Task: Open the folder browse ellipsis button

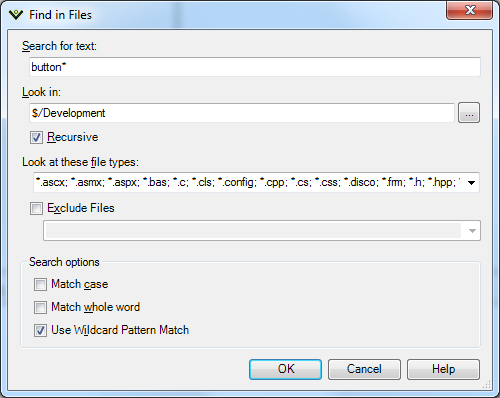Action: [469, 113]
